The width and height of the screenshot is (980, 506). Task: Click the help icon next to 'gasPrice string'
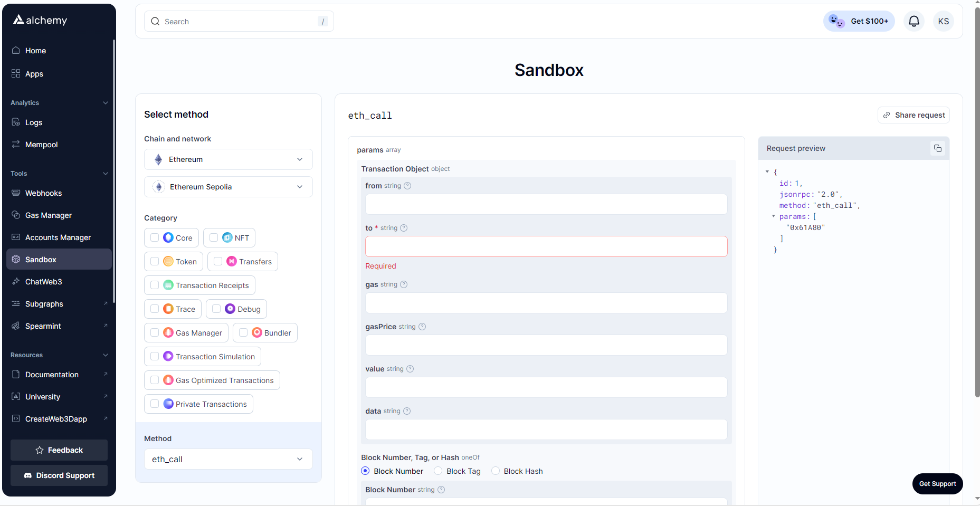click(x=422, y=327)
